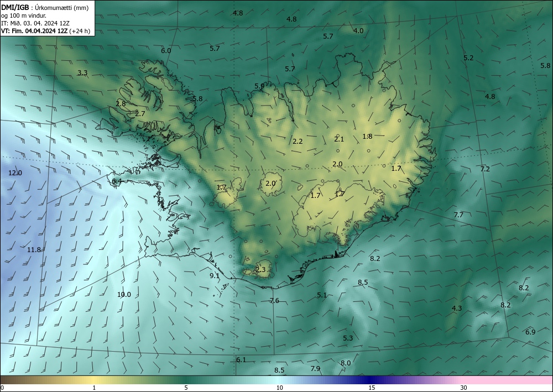Click the map value "6.1"

[241, 359]
